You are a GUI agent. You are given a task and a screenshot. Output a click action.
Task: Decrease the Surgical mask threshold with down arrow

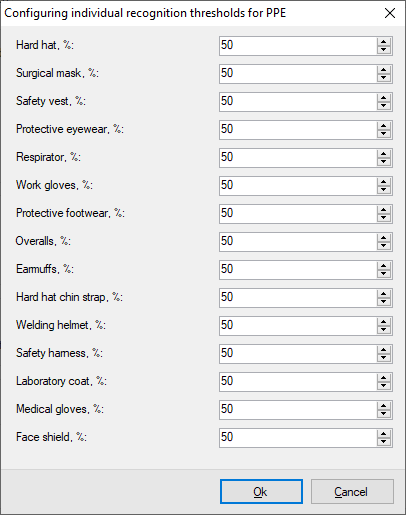[384, 78]
